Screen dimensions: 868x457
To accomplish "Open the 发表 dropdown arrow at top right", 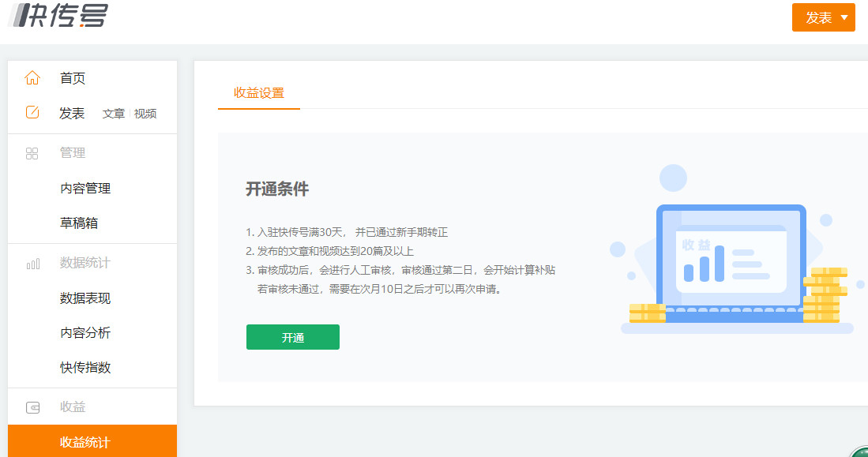I will coord(844,17).
